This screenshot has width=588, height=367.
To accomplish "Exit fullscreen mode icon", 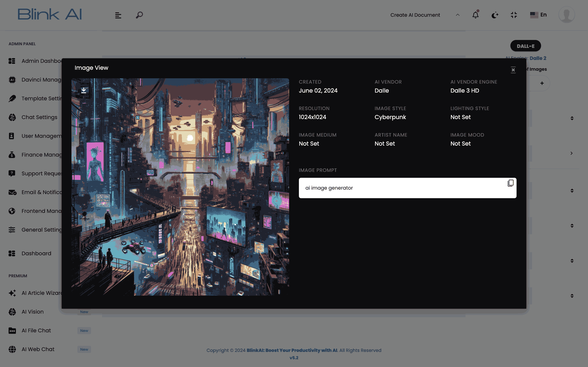I will click(514, 15).
